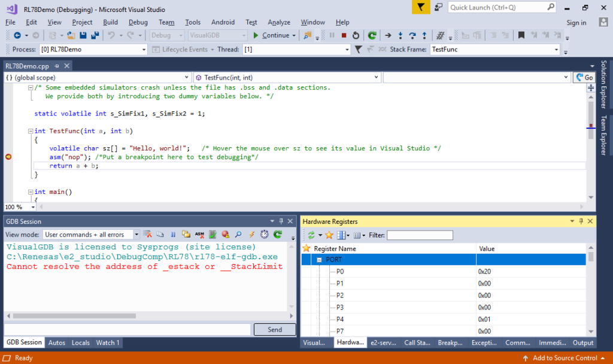Click the Send button in GDB Session
Viewport: 613px width, 364px height.
coord(274,329)
